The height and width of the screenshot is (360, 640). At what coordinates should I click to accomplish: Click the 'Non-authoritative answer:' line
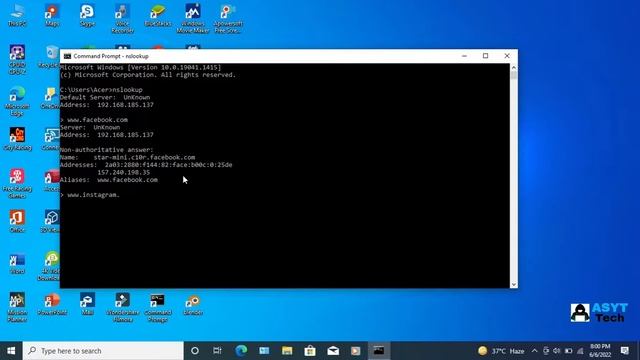(107, 150)
